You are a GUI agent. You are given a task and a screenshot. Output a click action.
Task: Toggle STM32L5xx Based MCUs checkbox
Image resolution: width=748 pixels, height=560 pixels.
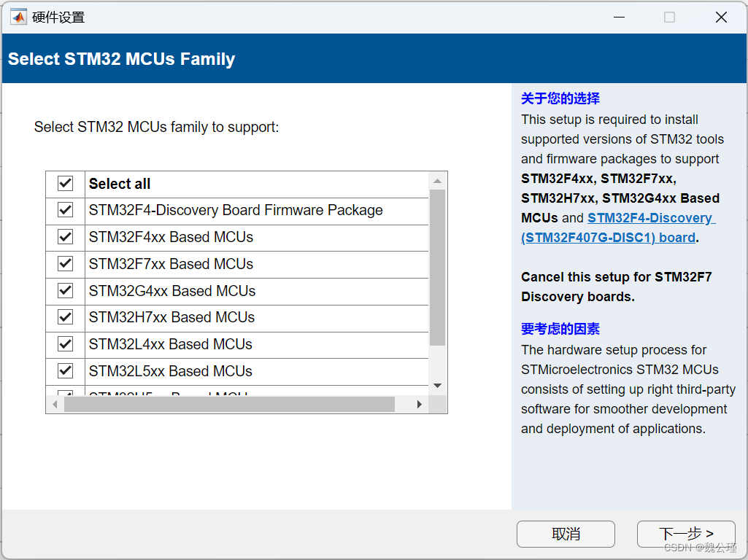tap(66, 371)
